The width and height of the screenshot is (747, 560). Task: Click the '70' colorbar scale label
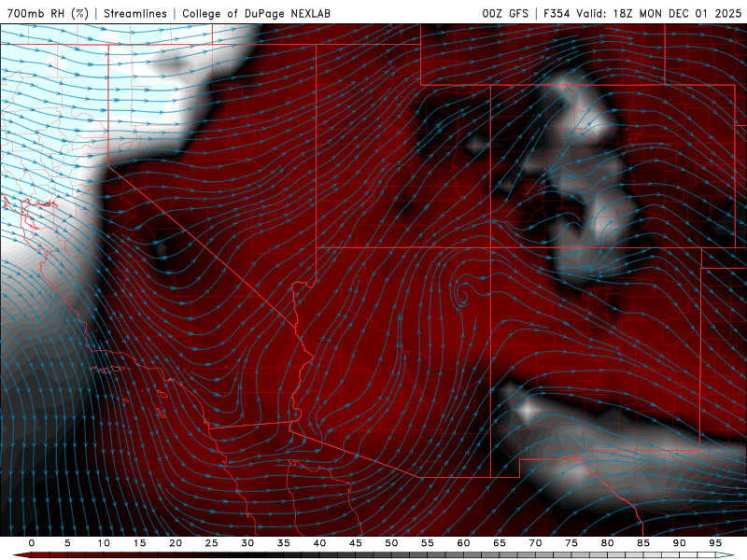tap(535, 543)
